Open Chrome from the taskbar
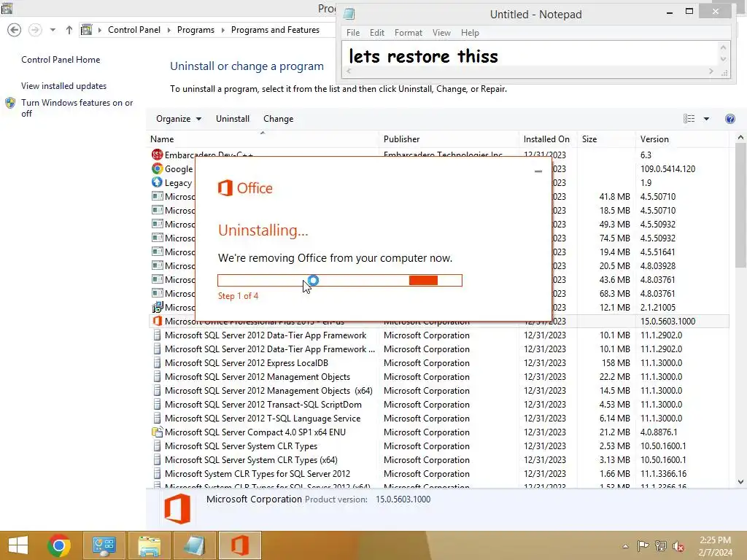 coord(59,545)
